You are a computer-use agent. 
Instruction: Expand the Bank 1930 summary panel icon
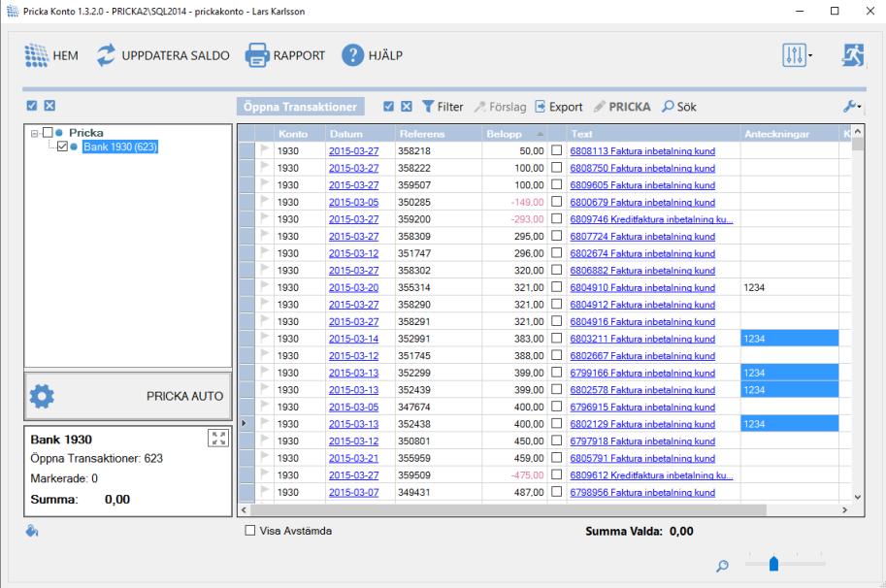tap(218, 439)
